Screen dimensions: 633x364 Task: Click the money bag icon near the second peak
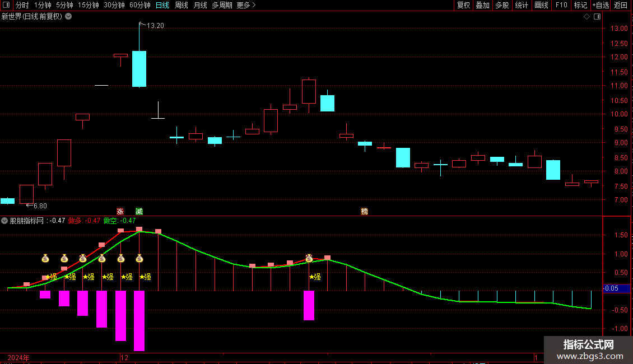[309, 258]
